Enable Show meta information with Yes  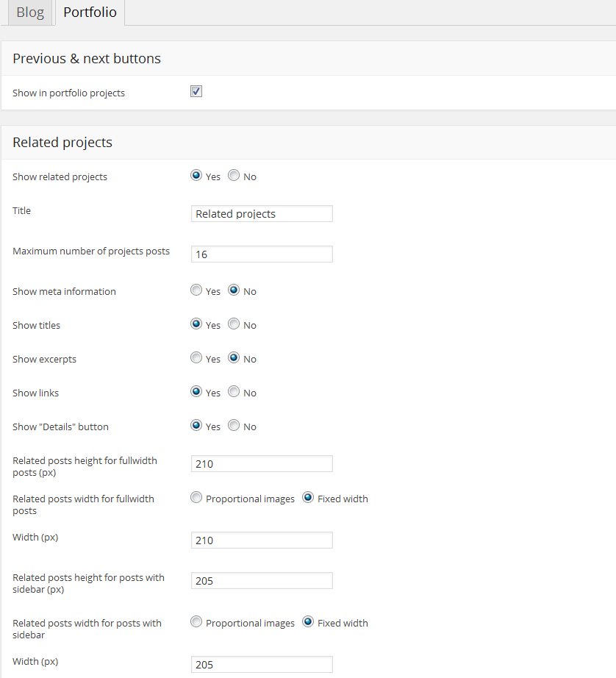(196, 290)
